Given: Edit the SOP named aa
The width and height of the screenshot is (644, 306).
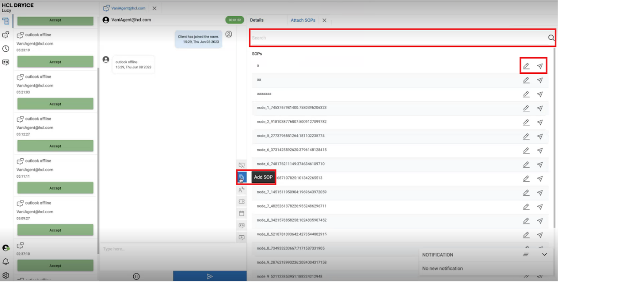Looking at the screenshot, I should 526,80.
